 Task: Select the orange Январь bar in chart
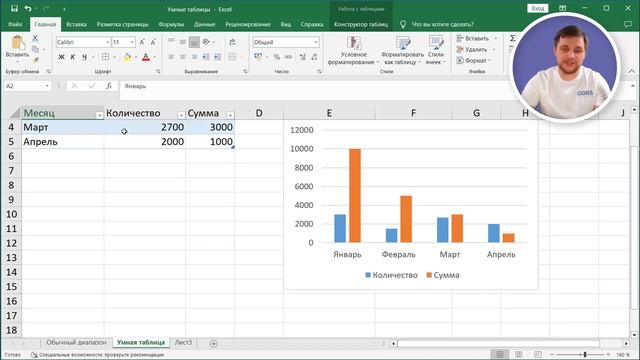(355, 196)
